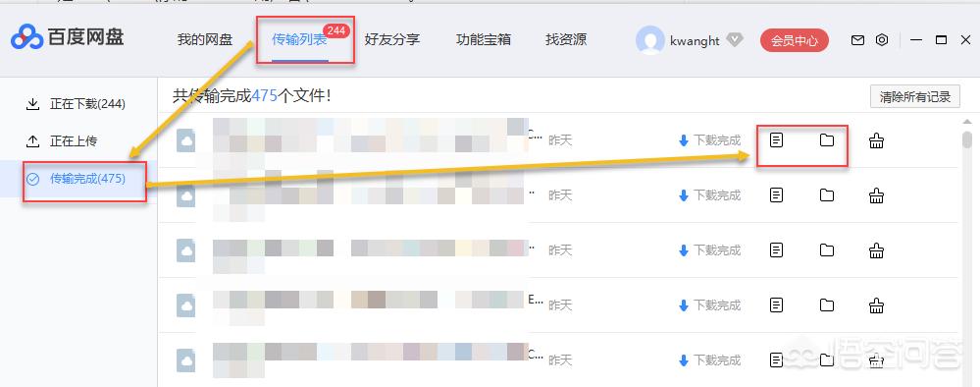Screen dimensions: 980x387
Task: Click the kwanght user avatar
Action: tap(650, 40)
